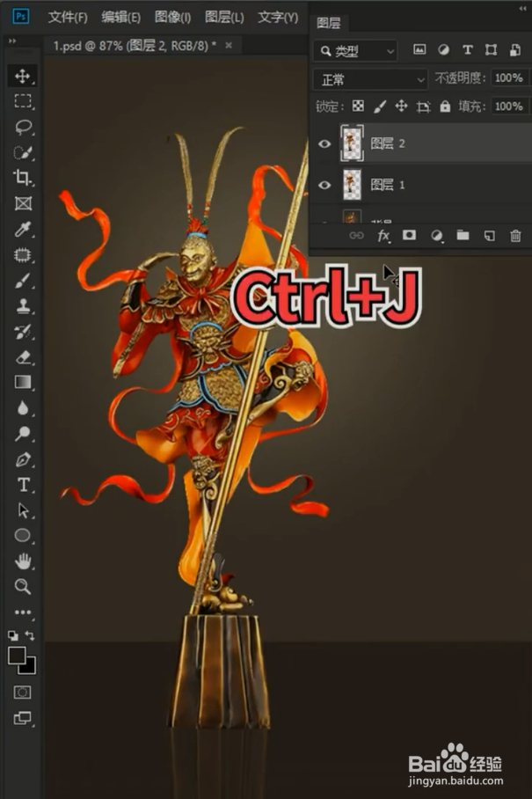Toggle smart object layer filter
Screen dimensions: 532x799
pos(514,49)
